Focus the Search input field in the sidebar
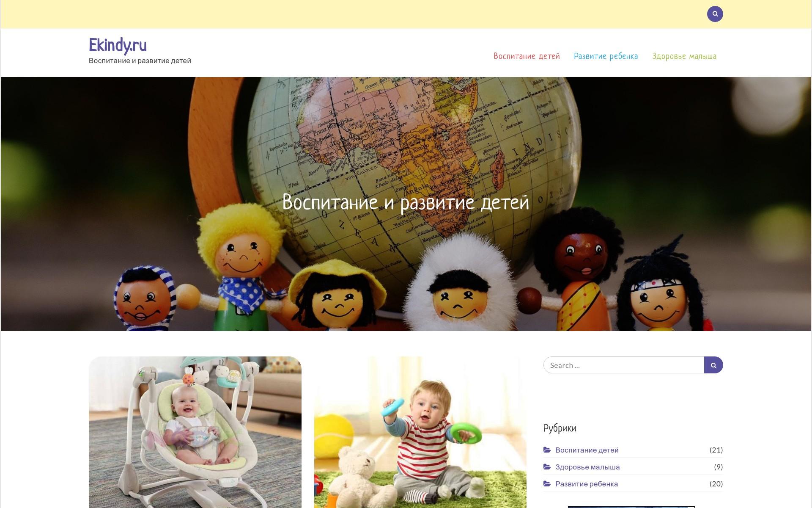This screenshot has width=812, height=508. (623, 365)
